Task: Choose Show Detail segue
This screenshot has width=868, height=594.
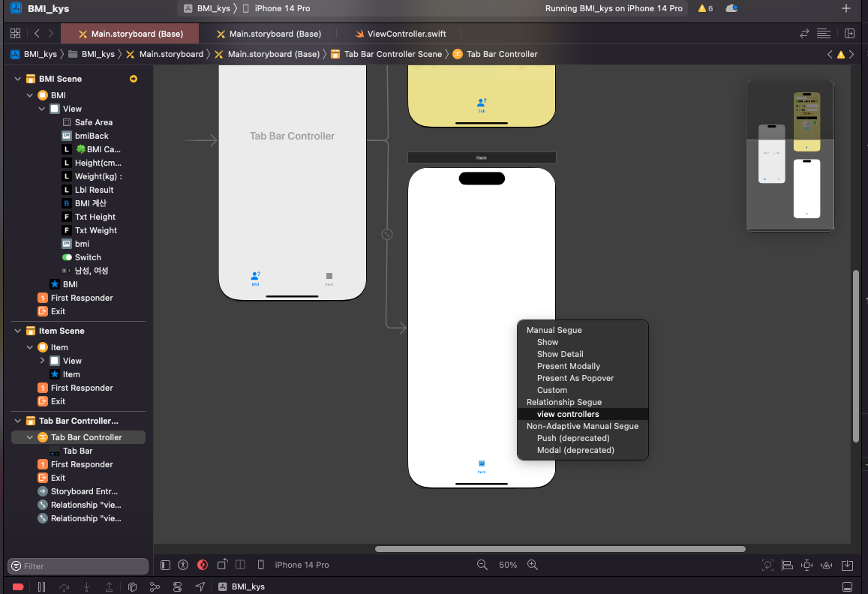Action: 560,354
